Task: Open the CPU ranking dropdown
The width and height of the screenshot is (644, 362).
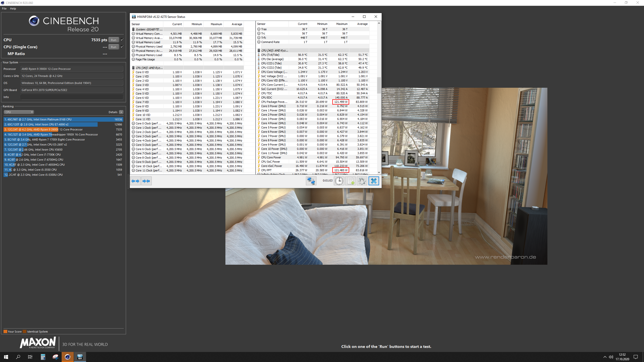Action: click(19, 112)
